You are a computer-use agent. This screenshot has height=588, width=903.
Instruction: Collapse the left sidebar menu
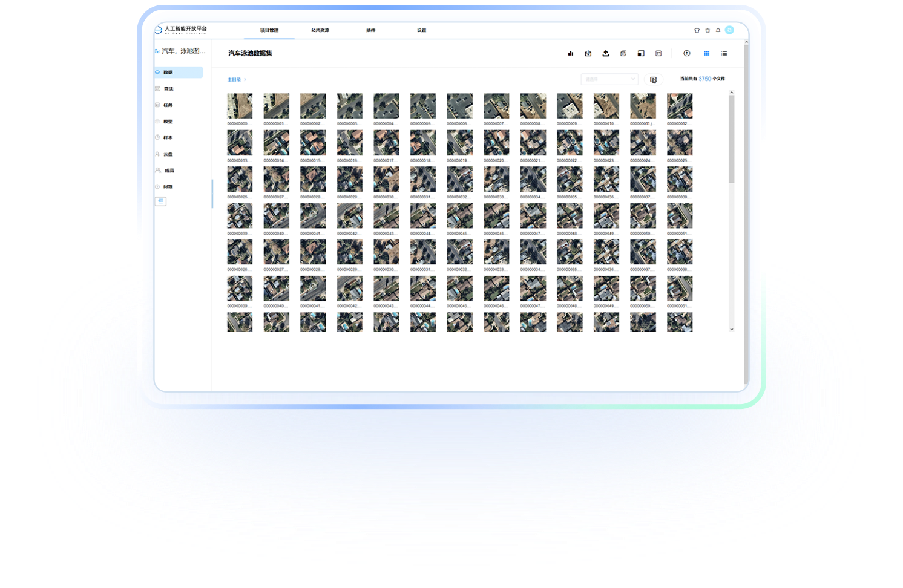tap(160, 201)
